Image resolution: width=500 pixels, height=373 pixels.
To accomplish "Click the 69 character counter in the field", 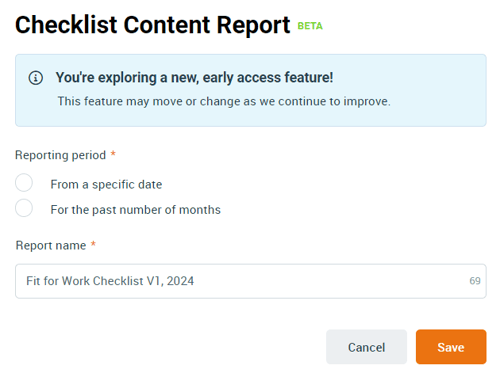I will tap(475, 281).
